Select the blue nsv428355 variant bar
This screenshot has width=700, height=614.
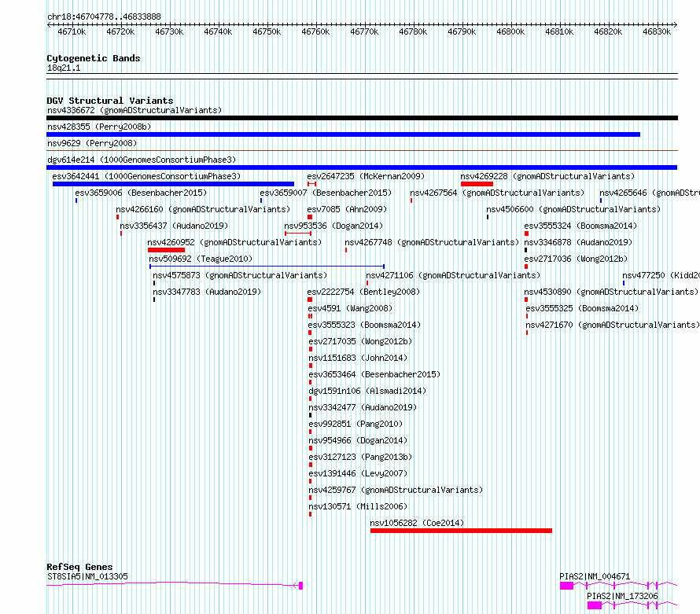tap(343, 134)
